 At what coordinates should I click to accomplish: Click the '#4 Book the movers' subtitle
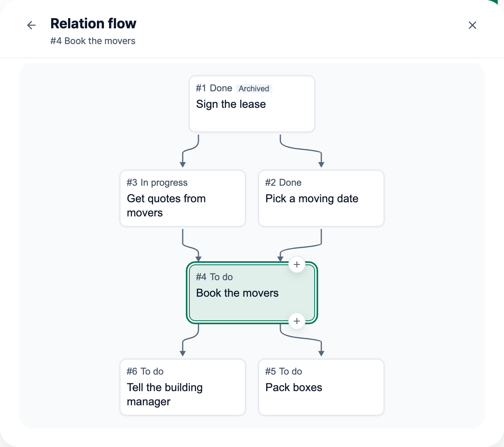point(93,41)
